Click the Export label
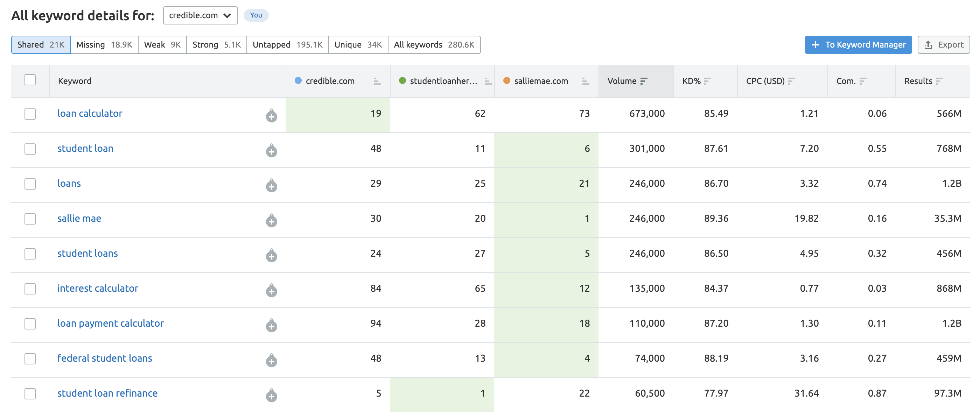Image resolution: width=980 pixels, height=412 pixels. (950, 45)
